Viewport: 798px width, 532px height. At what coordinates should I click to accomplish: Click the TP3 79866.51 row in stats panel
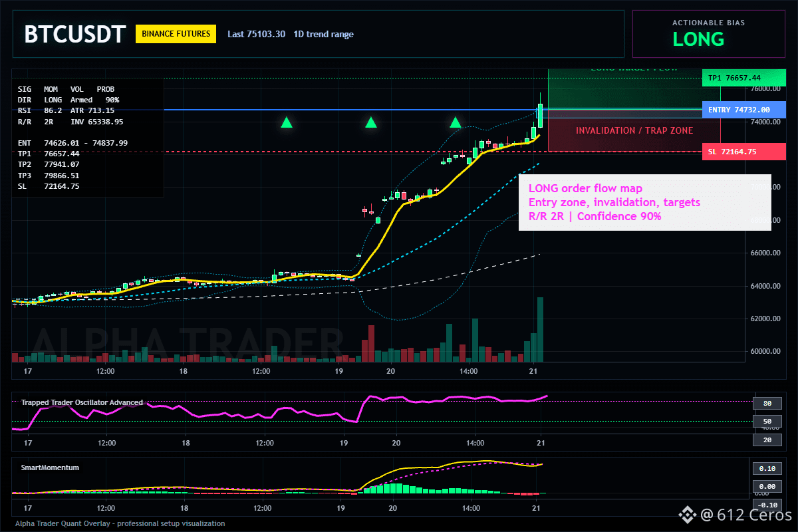(x=49, y=176)
